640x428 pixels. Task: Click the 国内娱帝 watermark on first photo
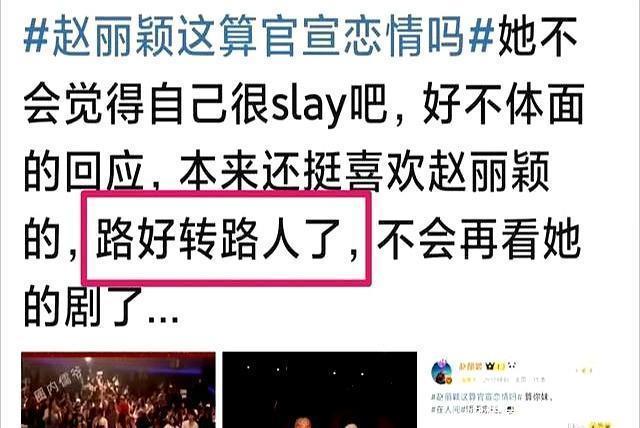(57, 384)
